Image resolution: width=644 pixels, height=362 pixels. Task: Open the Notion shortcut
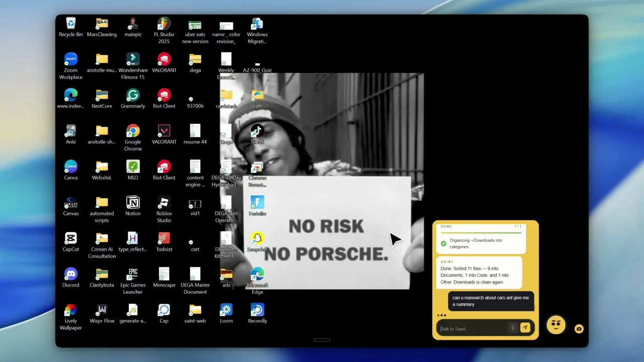coord(133,206)
